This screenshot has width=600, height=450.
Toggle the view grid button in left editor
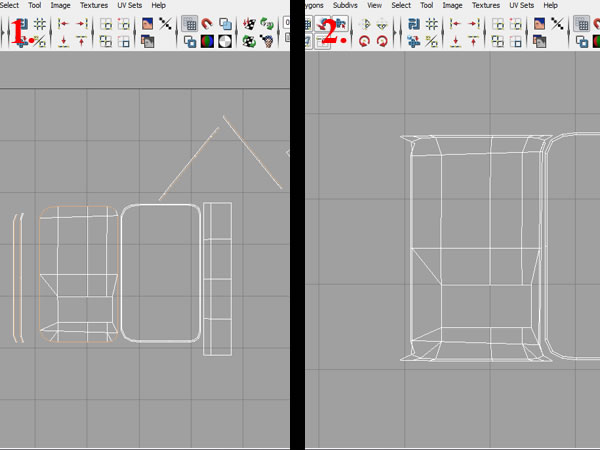point(189,24)
